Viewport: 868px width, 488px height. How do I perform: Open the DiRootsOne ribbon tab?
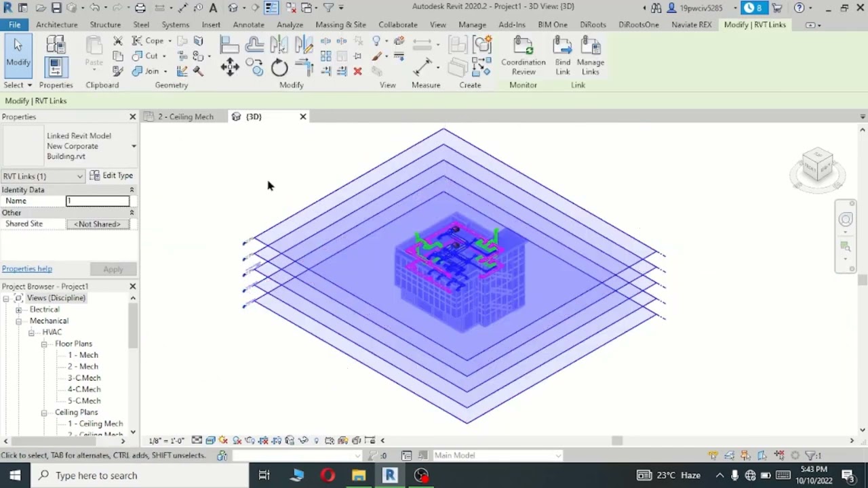click(x=638, y=24)
